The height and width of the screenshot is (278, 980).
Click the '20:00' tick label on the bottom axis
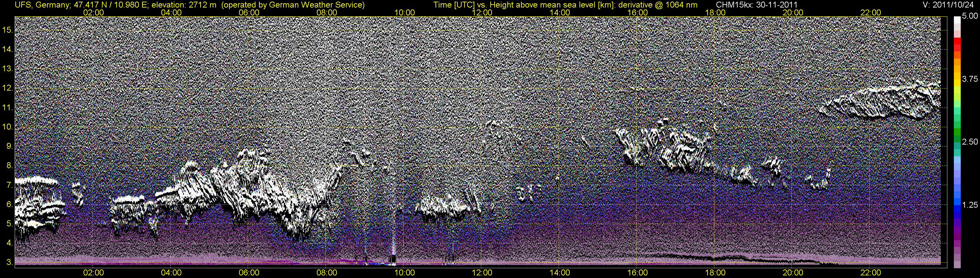pyautogui.click(x=793, y=273)
